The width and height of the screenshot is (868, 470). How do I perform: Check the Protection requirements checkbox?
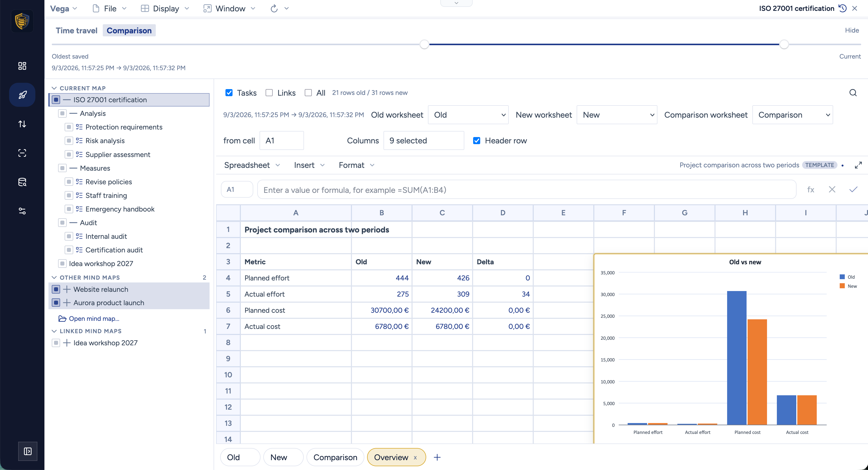click(69, 127)
